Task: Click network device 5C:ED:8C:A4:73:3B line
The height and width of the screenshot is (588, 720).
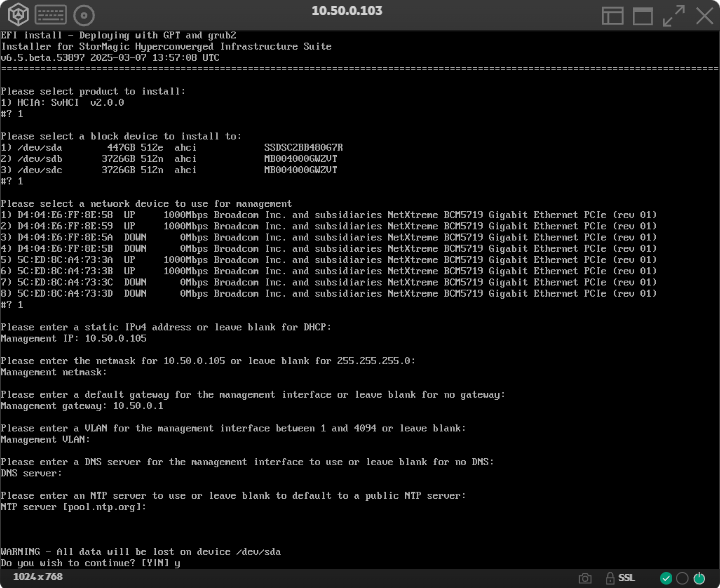Action: (x=329, y=271)
